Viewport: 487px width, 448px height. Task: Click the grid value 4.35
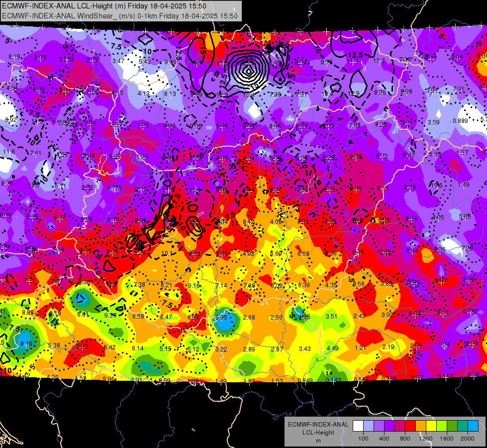point(331,285)
